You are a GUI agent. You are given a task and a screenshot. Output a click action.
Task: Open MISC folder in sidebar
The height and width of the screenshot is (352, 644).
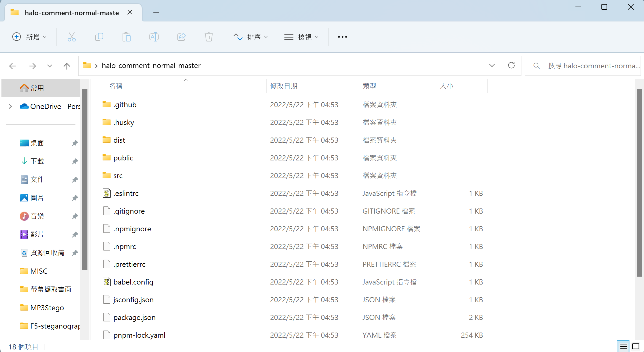[x=39, y=271]
